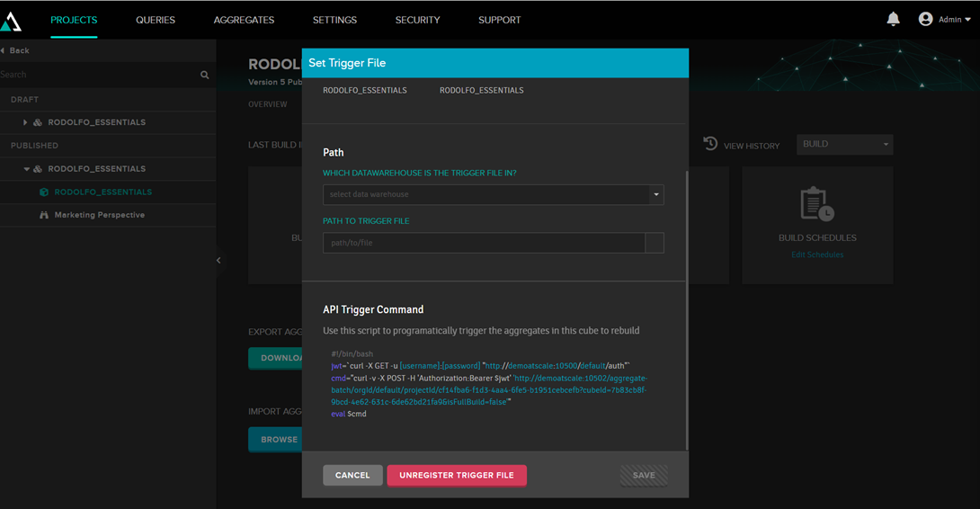This screenshot has height=509, width=980.
Task: Click the sidebar search magnifier icon
Action: point(205,76)
